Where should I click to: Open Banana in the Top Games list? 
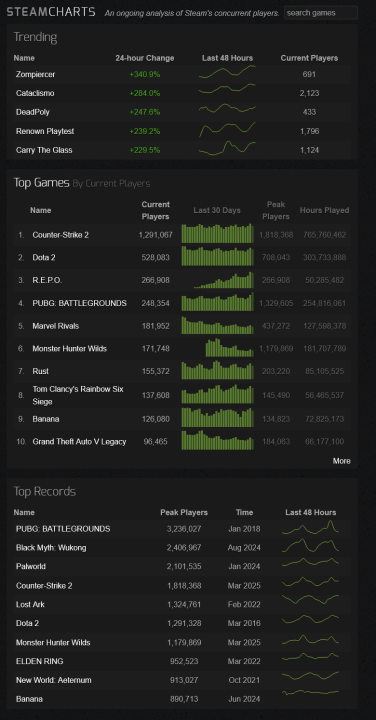coord(46,419)
